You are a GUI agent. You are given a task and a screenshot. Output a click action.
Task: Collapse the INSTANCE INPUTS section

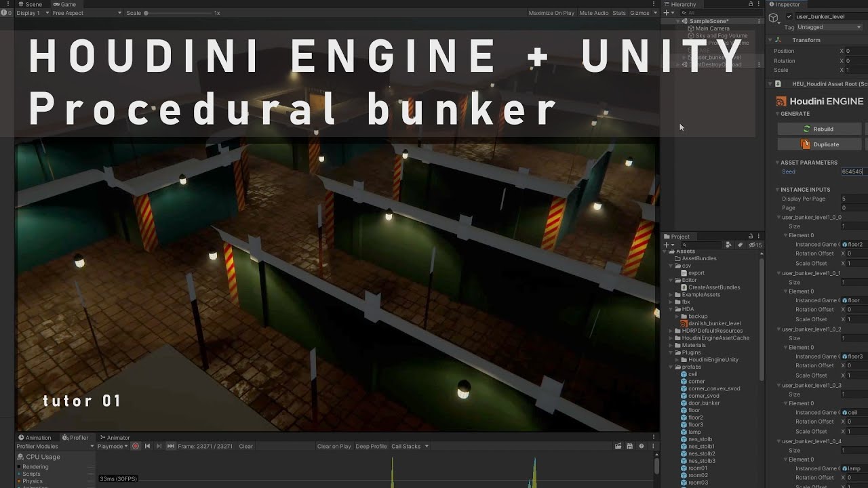point(778,190)
